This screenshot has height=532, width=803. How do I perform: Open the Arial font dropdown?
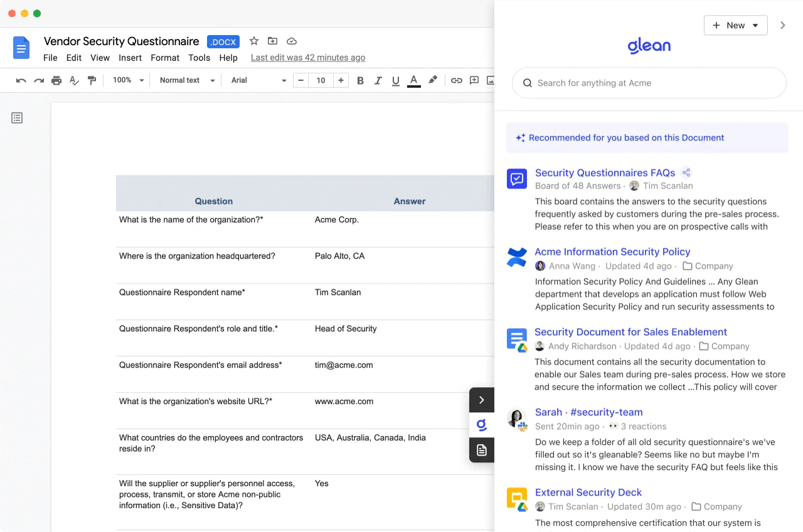[x=258, y=80]
